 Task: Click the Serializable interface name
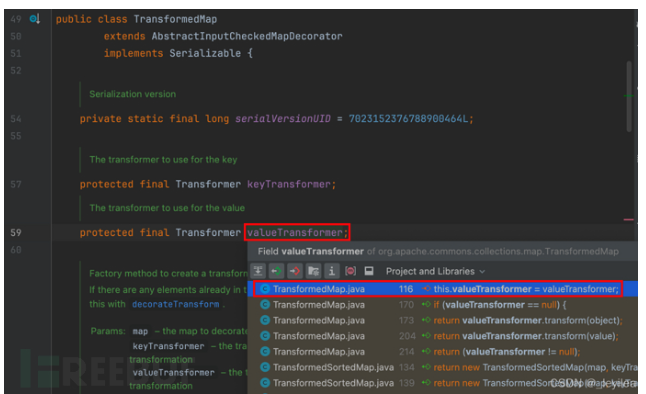(x=205, y=53)
